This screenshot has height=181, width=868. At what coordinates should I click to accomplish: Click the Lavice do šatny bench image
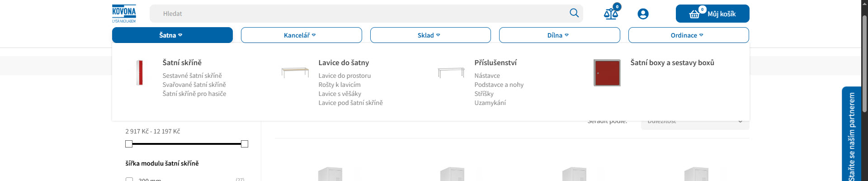point(295,72)
